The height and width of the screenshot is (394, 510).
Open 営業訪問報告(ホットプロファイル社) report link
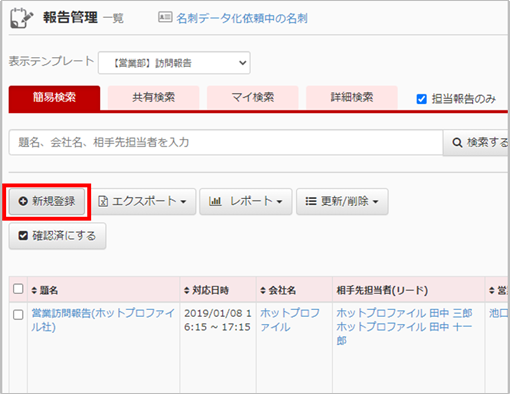pyautogui.click(x=103, y=320)
